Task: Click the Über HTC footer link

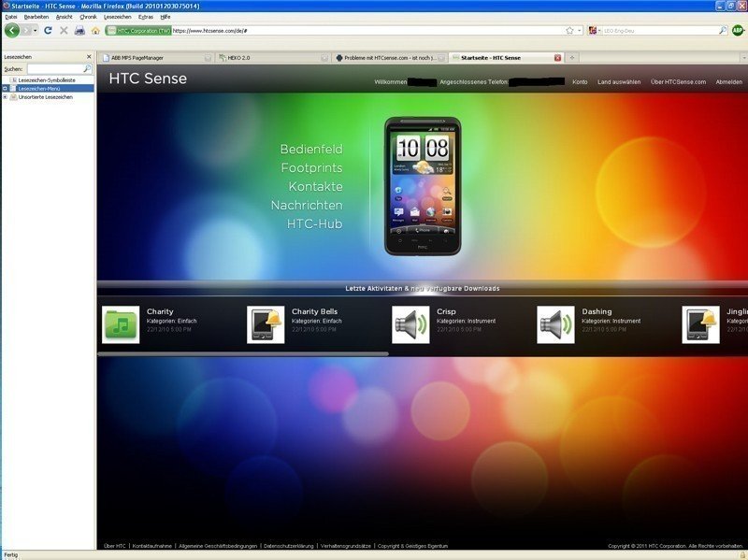Action: pyautogui.click(x=115, y=546)
